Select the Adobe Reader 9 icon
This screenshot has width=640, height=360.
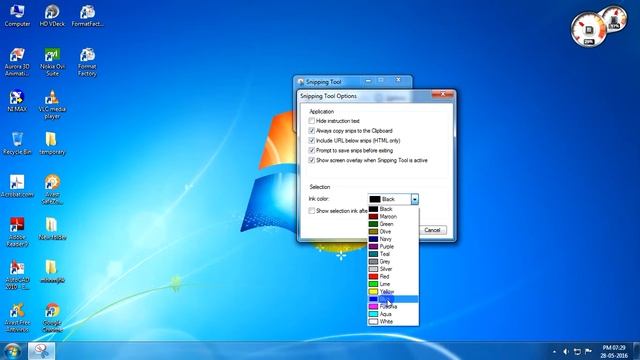[x=17, y=232]
